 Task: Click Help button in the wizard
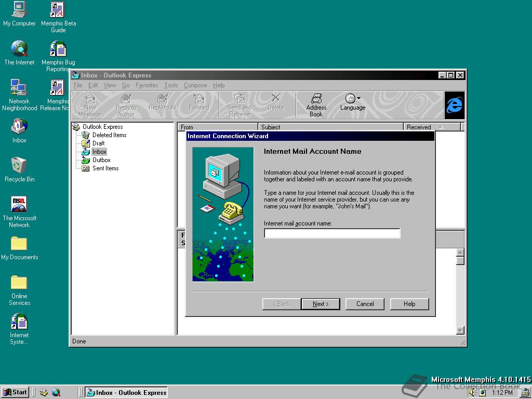coord(409,304)
